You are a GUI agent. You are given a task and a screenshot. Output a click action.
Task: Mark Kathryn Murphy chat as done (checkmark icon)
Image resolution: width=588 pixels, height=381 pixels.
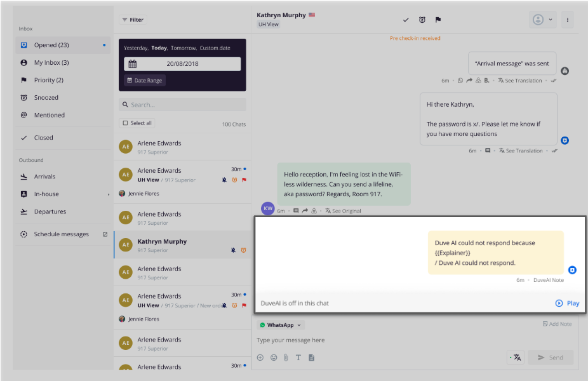click(x=406, y=20)
